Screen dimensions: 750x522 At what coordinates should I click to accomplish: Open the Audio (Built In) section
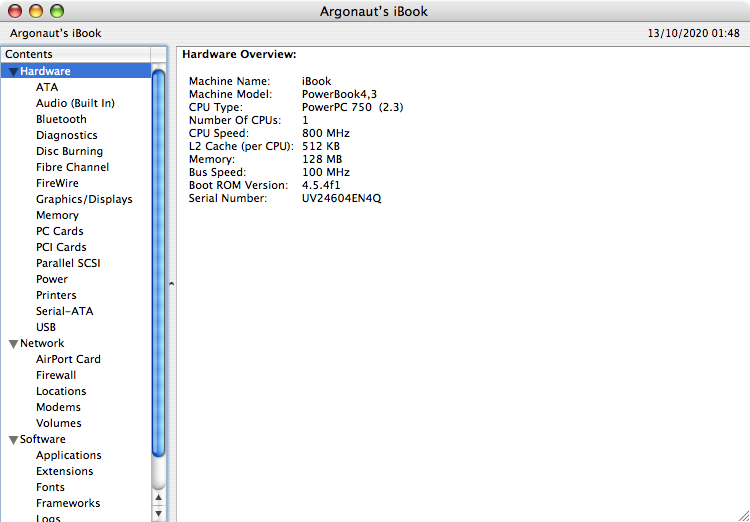click(75, 103)
